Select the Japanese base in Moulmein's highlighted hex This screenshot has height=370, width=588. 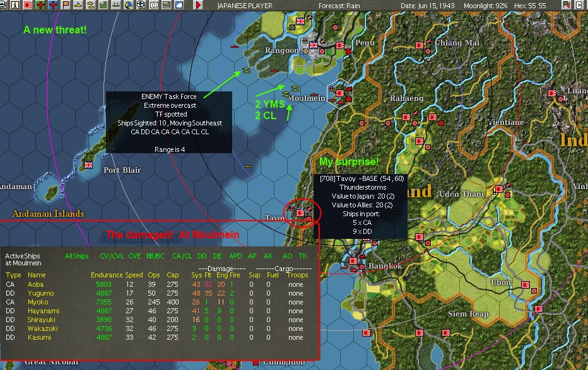[x=340, y=93]
